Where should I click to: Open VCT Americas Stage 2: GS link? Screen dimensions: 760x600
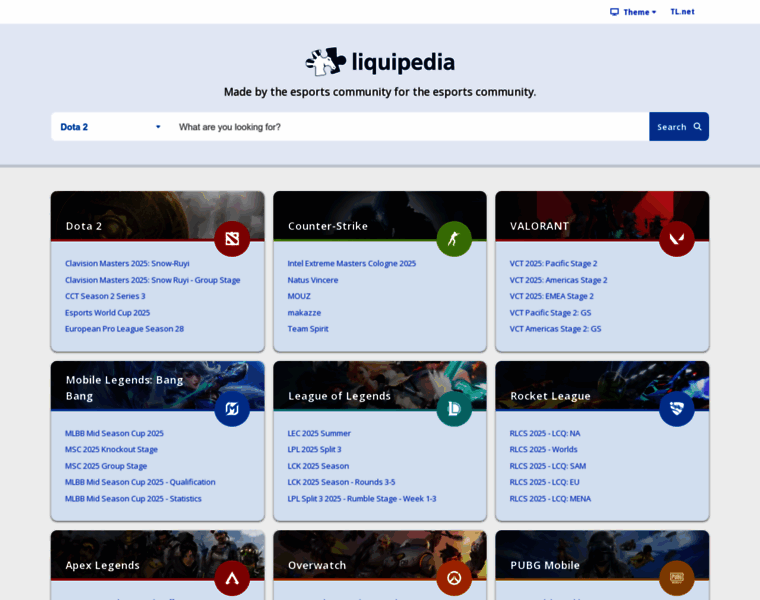tap(555, 329)
